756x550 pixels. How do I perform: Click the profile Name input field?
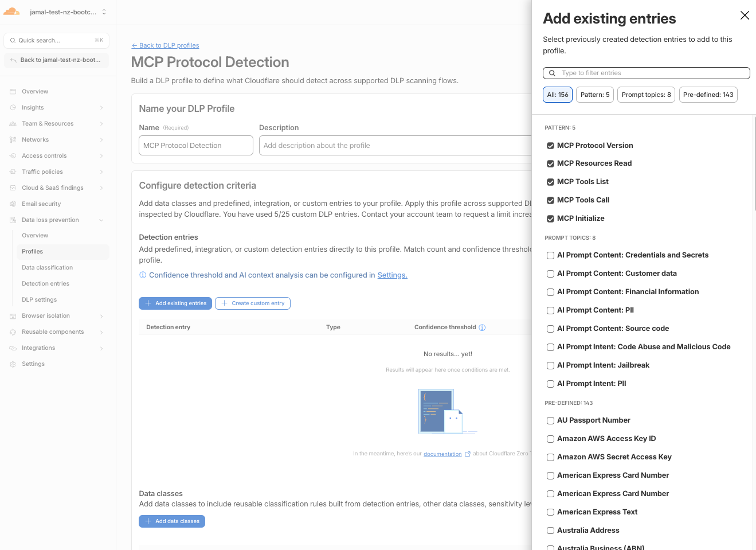(x=196, y=146)
